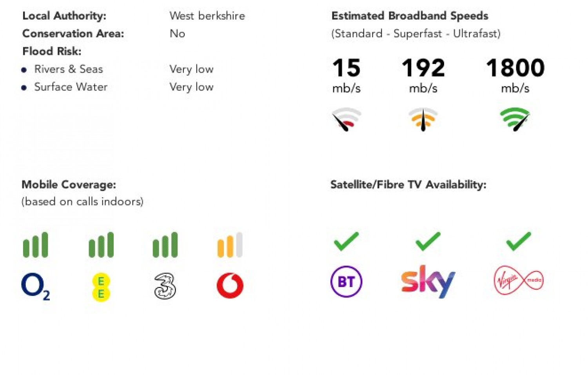Click the red standard broadband speed gauge
This screenshot has width=588, height=375.
346,119
